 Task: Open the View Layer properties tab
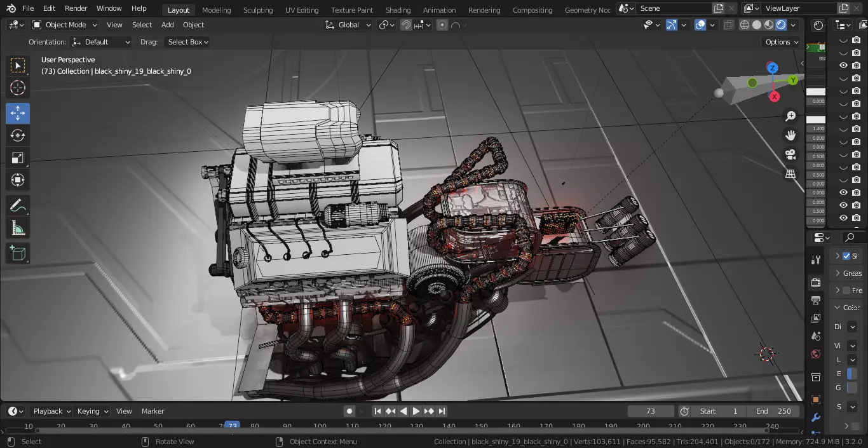pyautogui.click(x=816, y=318)
